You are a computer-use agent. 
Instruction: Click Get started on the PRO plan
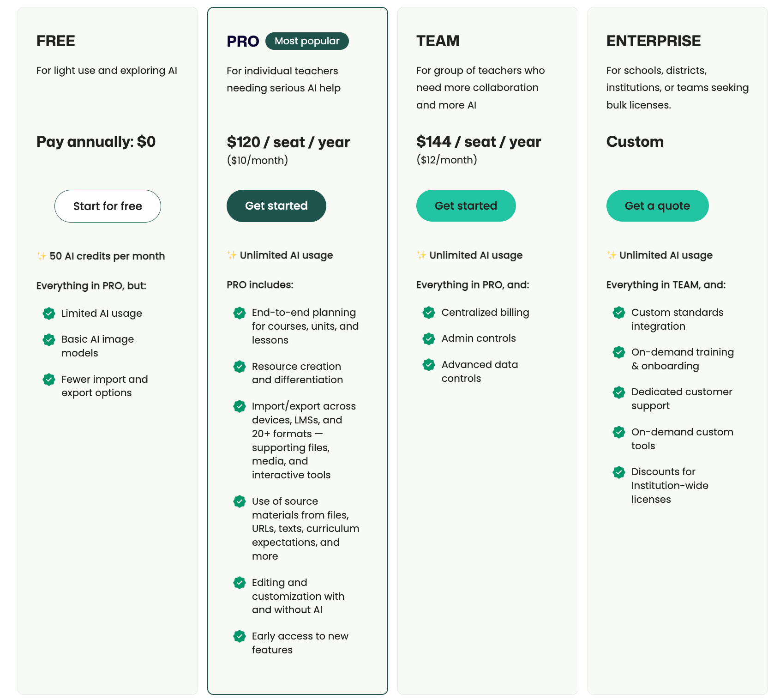pos(276,206)
